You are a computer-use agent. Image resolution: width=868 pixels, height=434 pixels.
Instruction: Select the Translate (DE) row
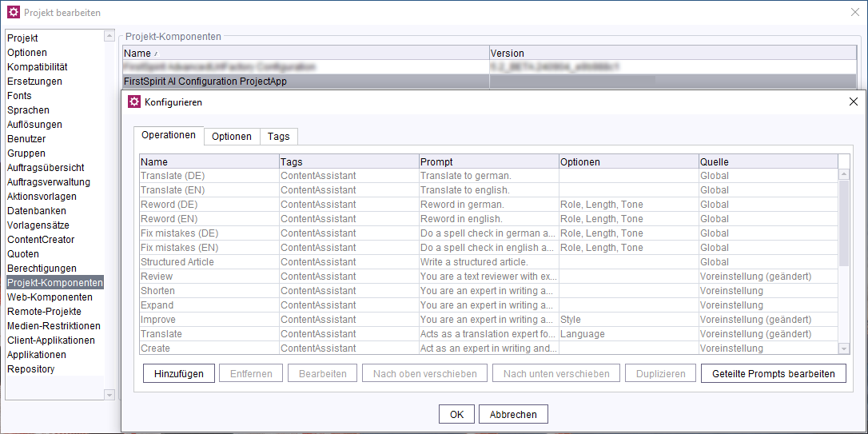pyautogui.click(x=489, y=176)
